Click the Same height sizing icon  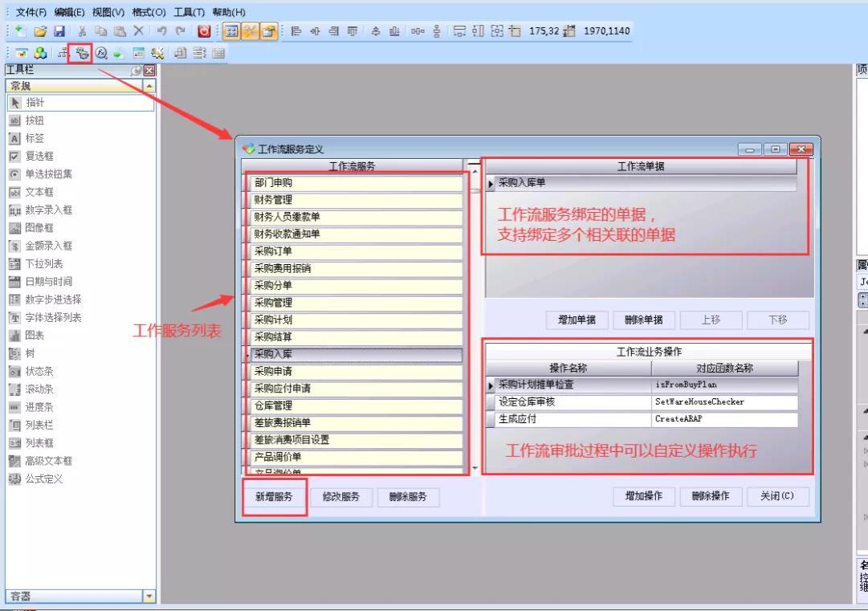click(x=478, y=31)
